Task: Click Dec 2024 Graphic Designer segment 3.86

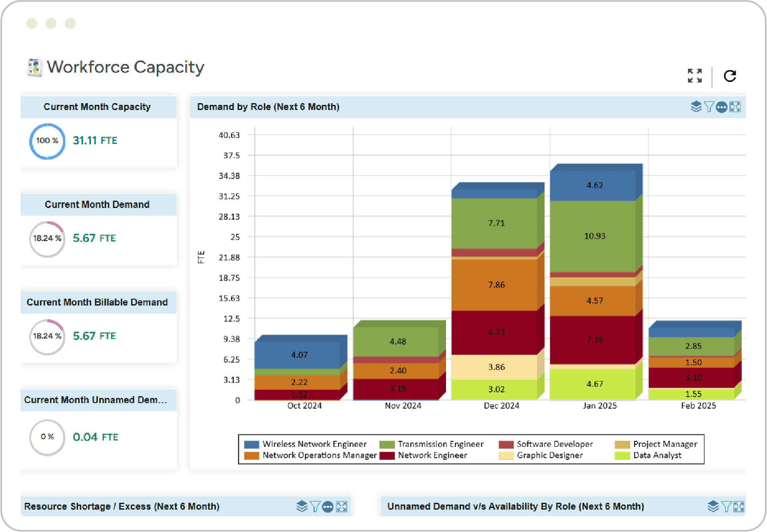Action: [495, 367]
